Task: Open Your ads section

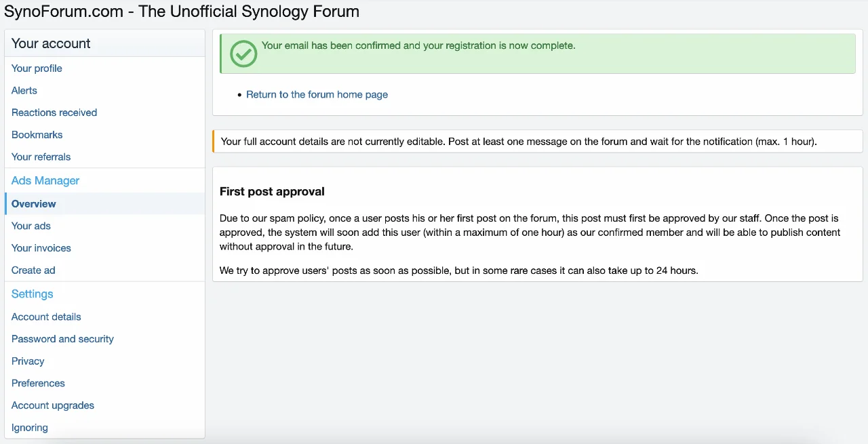Action: tap(31, 226)
